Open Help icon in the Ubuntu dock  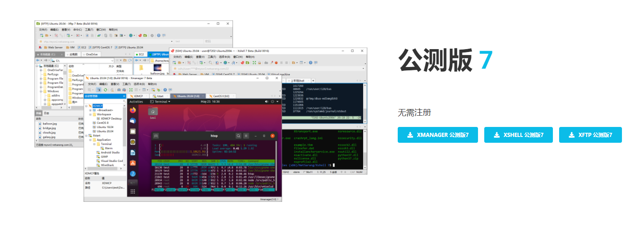(133, 174)
